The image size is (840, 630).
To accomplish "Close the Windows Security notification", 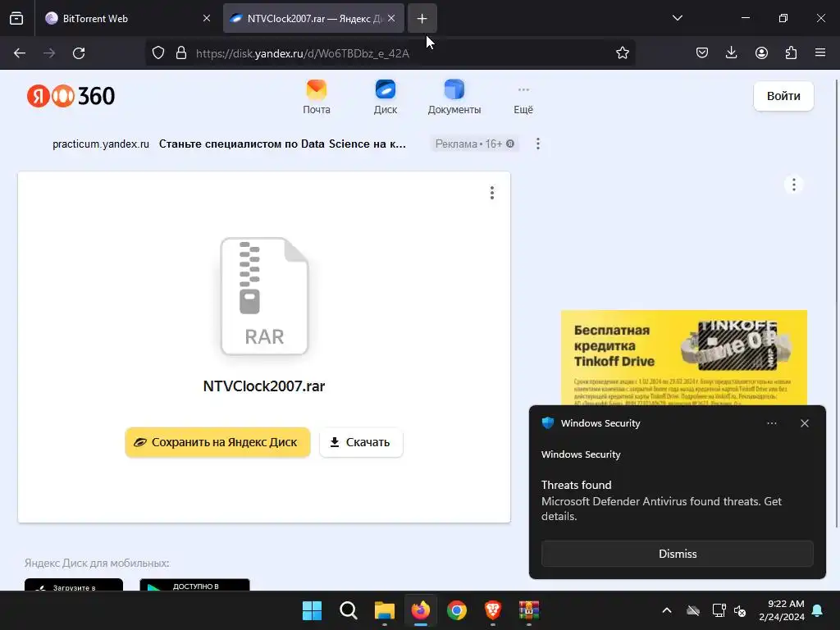I will [x=804, y=423].
